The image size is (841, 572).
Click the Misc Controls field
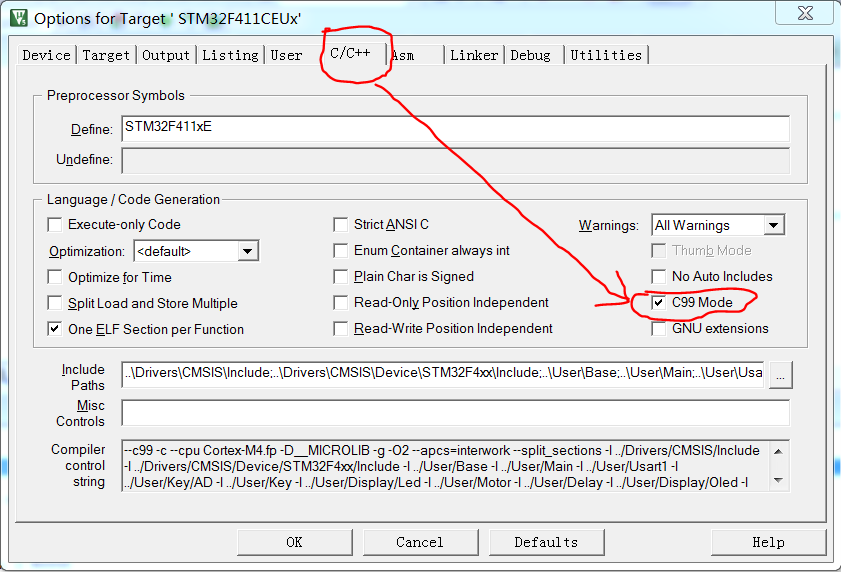tap(455, 413)
